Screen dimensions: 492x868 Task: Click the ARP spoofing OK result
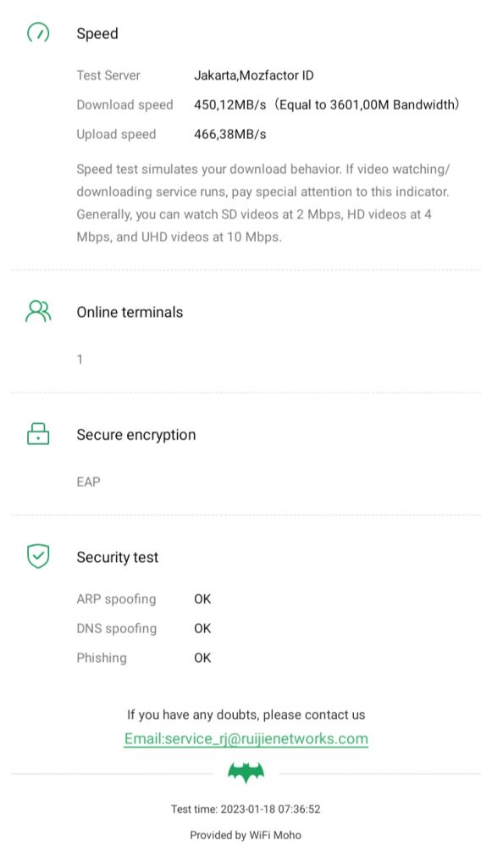[202, 599]
